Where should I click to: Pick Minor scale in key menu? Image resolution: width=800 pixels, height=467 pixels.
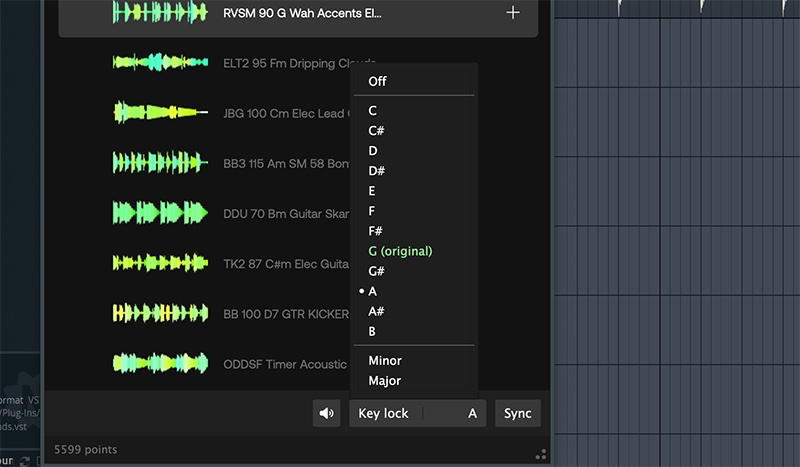pos(384,360)
